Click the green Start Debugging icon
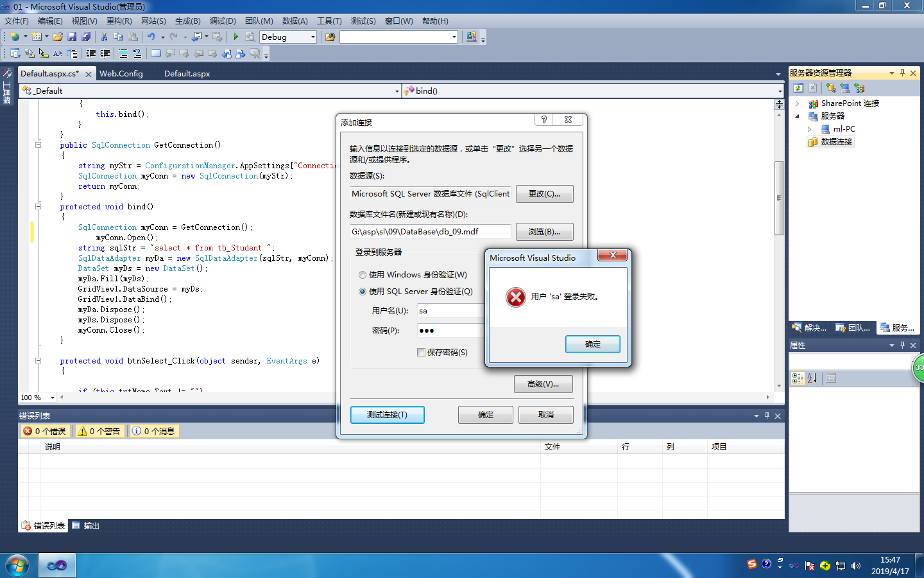The image size is (924, 578). coord(235,37)
